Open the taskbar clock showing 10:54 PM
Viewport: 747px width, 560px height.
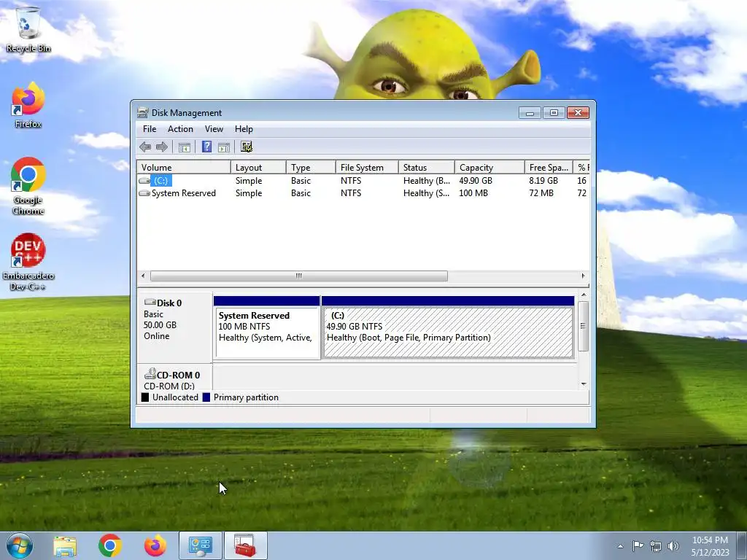coord(710,546)
